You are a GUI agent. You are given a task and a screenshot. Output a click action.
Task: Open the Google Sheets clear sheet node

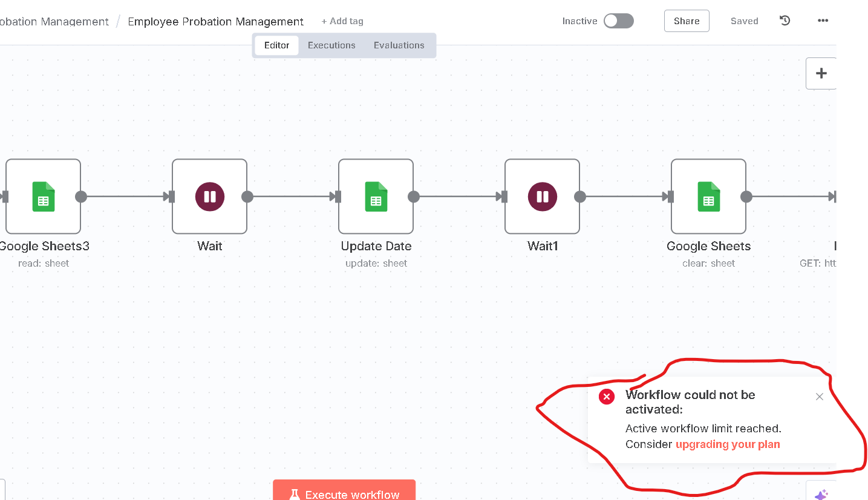click(708, 196)
